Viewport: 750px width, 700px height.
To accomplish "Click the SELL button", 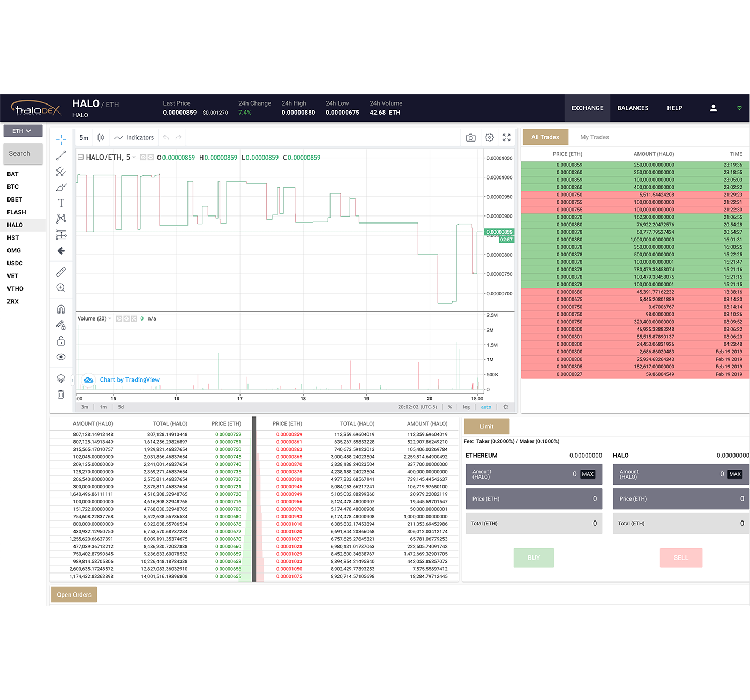I will [x=681, y=557].
